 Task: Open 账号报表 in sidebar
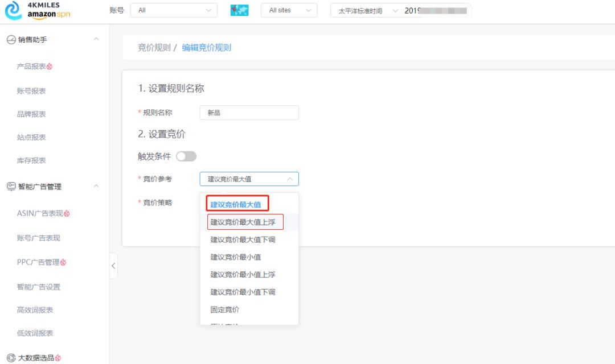tap(31, 91)
